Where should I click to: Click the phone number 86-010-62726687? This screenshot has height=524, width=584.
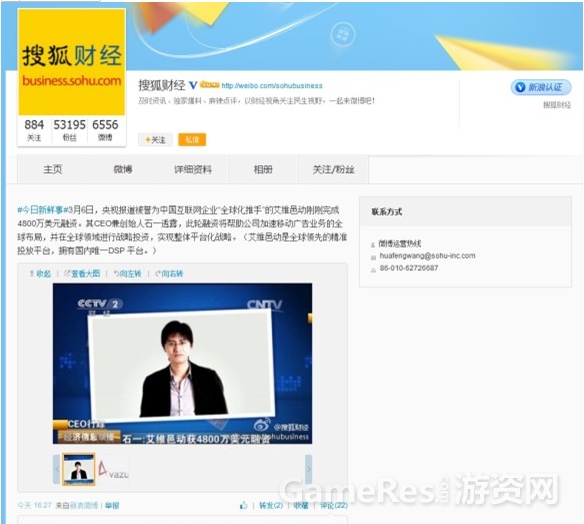409,268
